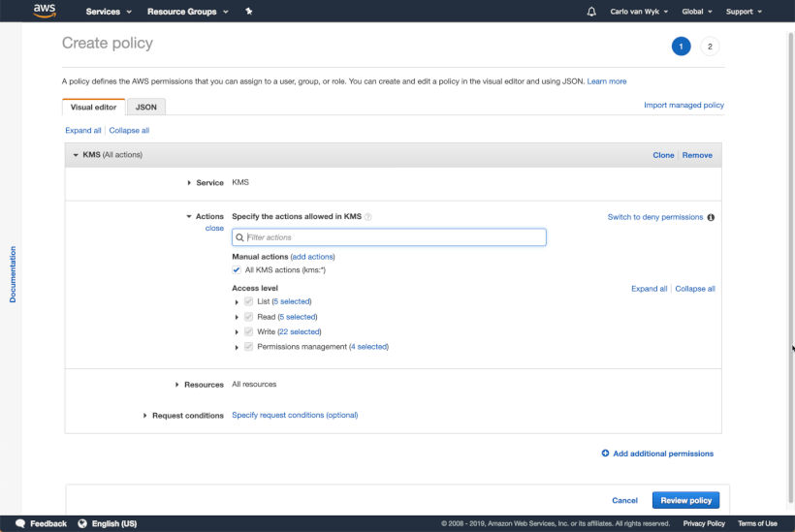This screenshot has width=795, height=532.
Task: Click the globe language icon in footer
Action: [x=82, y=523]
